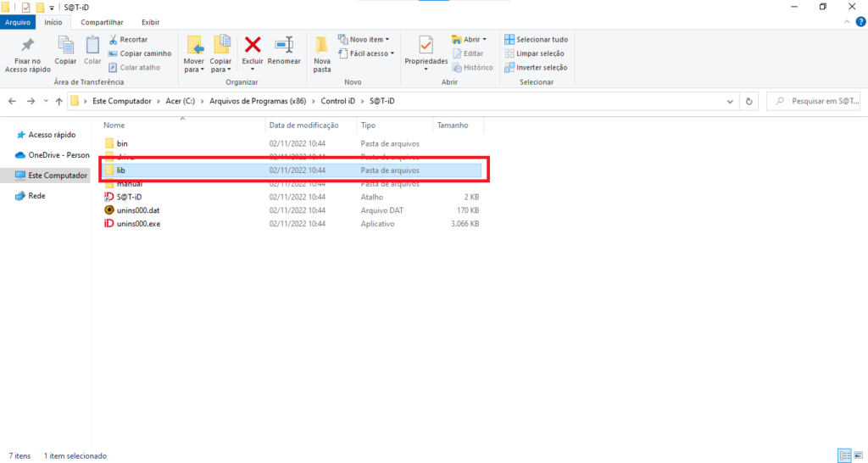This screenshot has width=868, height=463.
Task: Expand address bar history dropdown
Action: (730, 102)
